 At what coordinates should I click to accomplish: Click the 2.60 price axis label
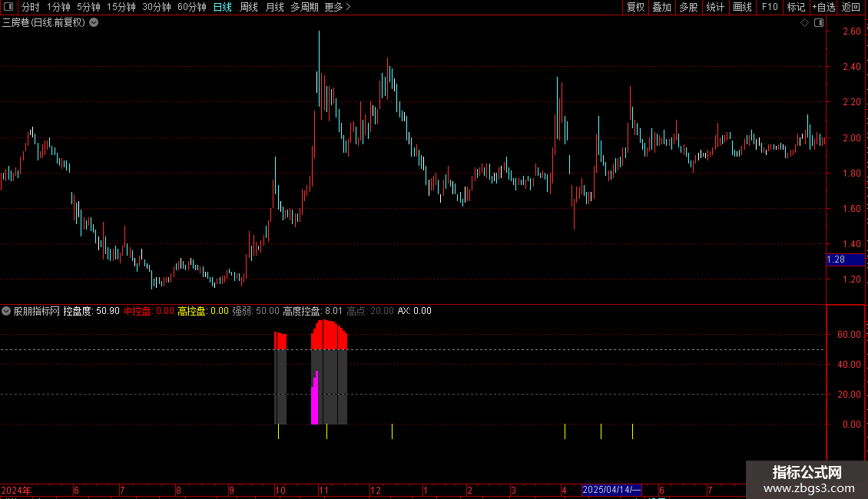(851, 31)
